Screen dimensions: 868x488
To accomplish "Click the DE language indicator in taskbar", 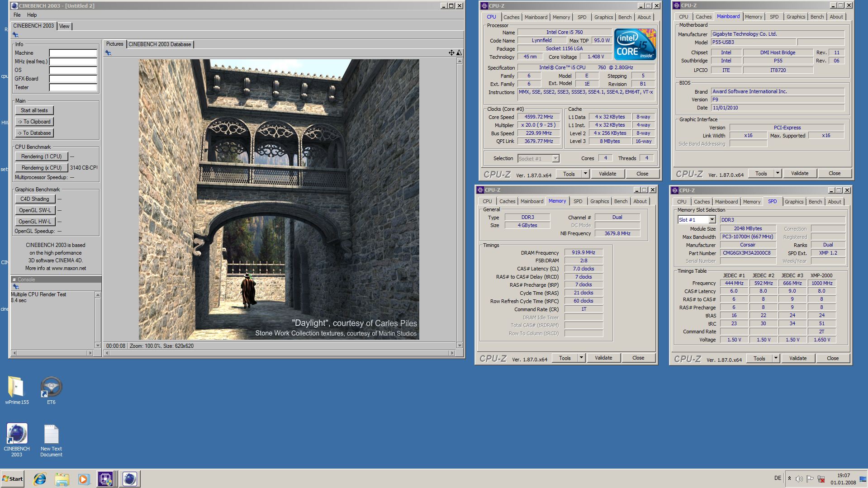I will point(778,478).
